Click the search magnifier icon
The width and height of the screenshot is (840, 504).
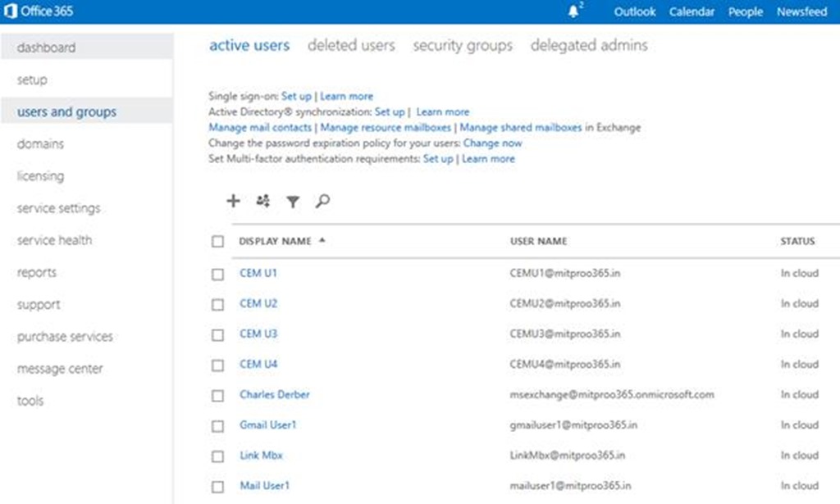click(x=322, y=201)
